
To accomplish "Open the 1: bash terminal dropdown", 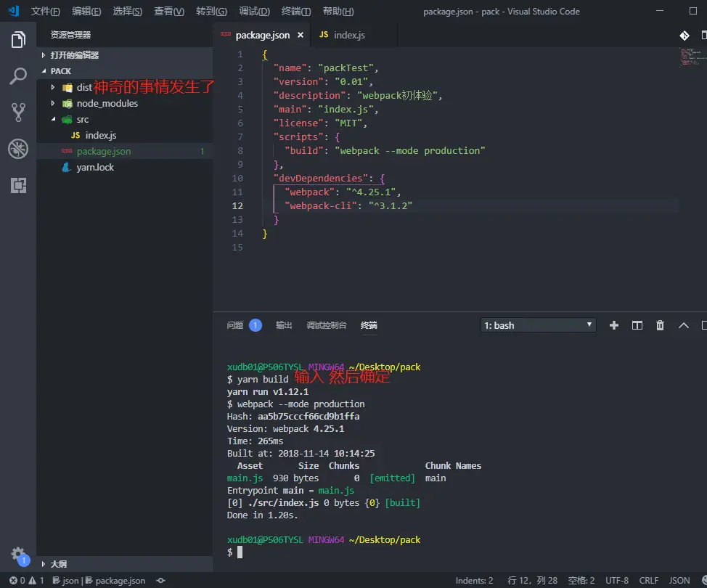I will click(538, 325).
